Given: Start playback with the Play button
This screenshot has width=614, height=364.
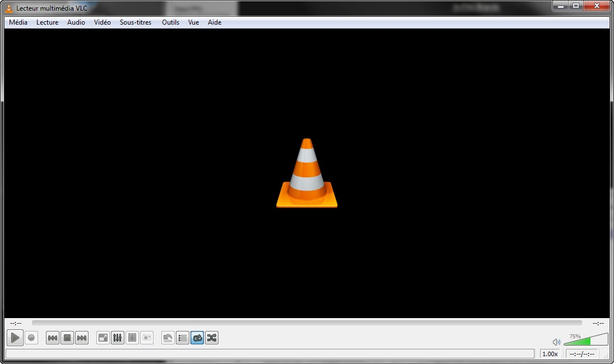Looking at the screenshot, I should [15, 337].
